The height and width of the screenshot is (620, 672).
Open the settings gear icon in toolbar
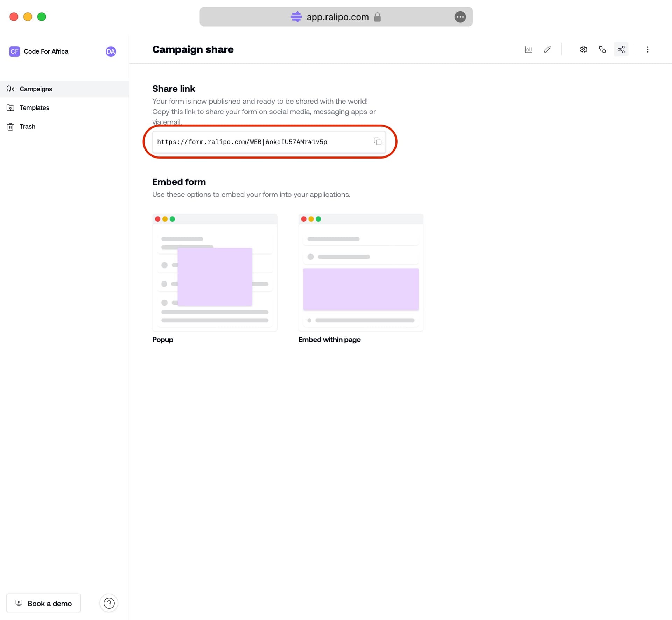(x=583, y=49)
